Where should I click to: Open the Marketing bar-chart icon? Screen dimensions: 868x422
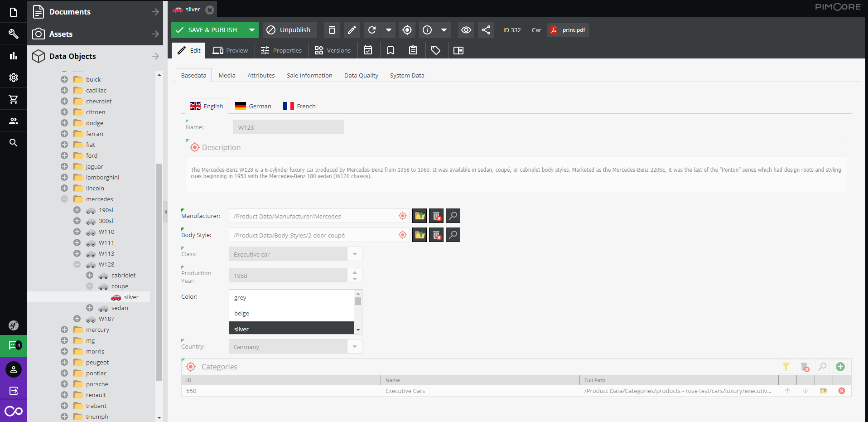click(x=14, y=56)
